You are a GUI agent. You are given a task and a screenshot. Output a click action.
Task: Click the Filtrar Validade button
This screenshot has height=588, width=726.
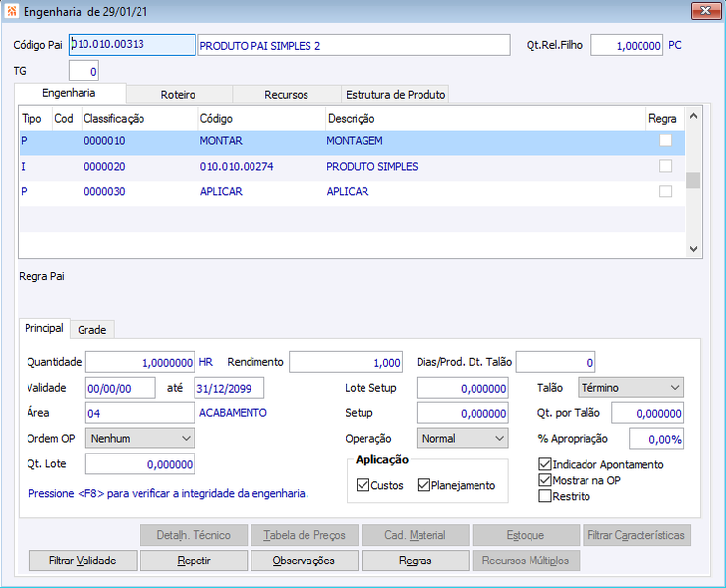click(83, 561)
